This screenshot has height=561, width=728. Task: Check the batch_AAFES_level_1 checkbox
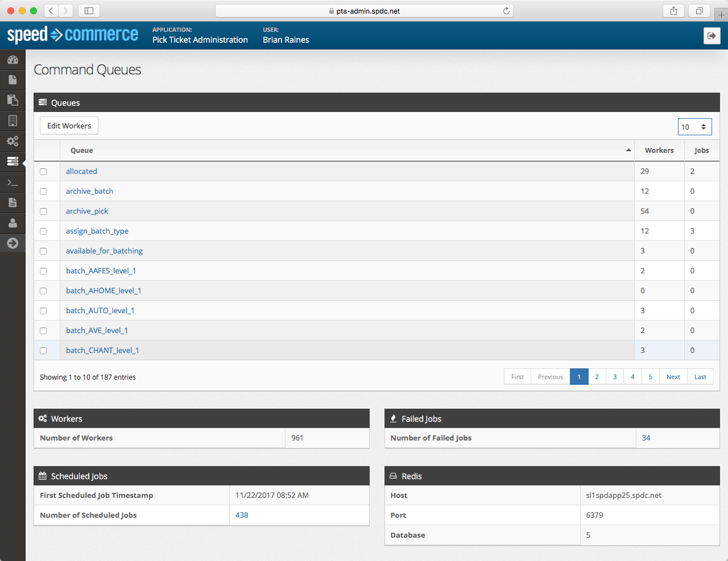pyautogui.click(x=43, y=271)
